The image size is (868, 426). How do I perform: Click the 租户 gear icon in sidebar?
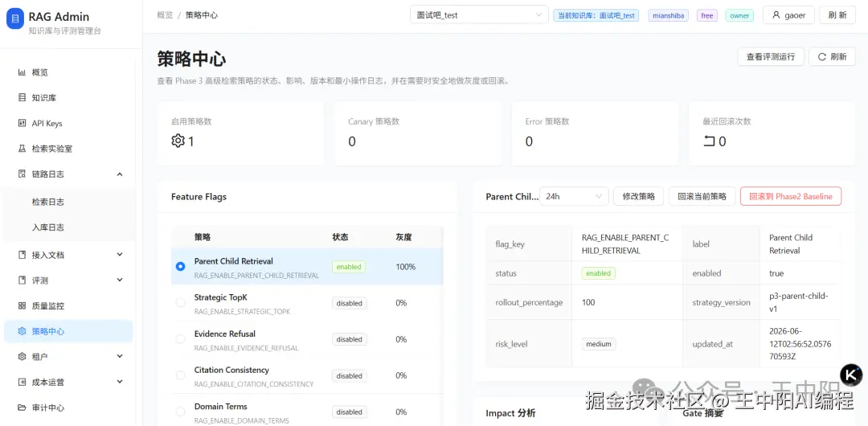coord(23,356)
